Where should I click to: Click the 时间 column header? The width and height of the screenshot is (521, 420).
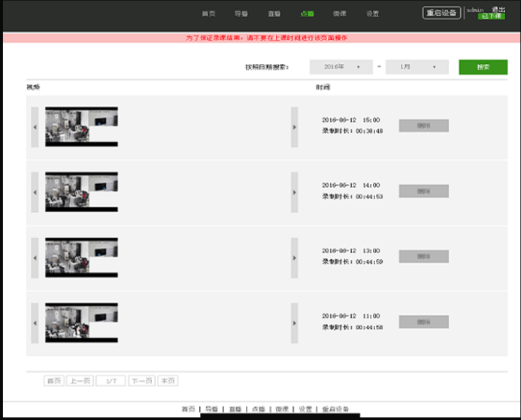(323, 87)
